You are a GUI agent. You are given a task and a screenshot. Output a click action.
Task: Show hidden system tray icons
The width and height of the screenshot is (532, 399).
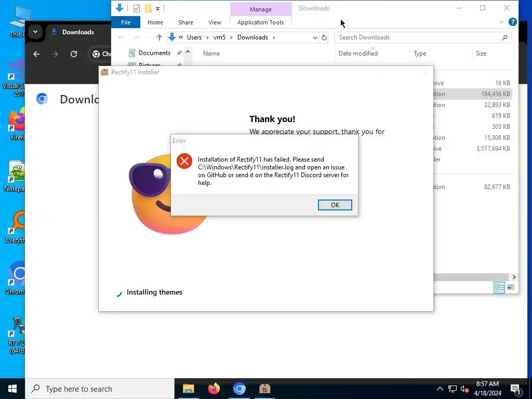[440, 389]
